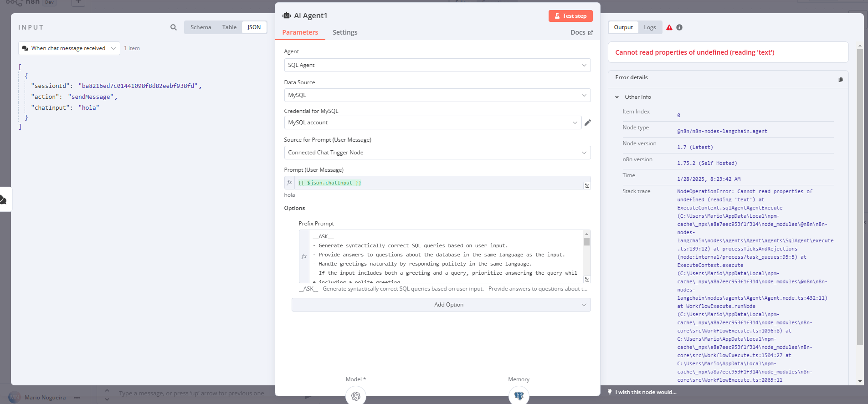Click the chat trigger icon in input selector
The image size is (868, 404).
25,48
